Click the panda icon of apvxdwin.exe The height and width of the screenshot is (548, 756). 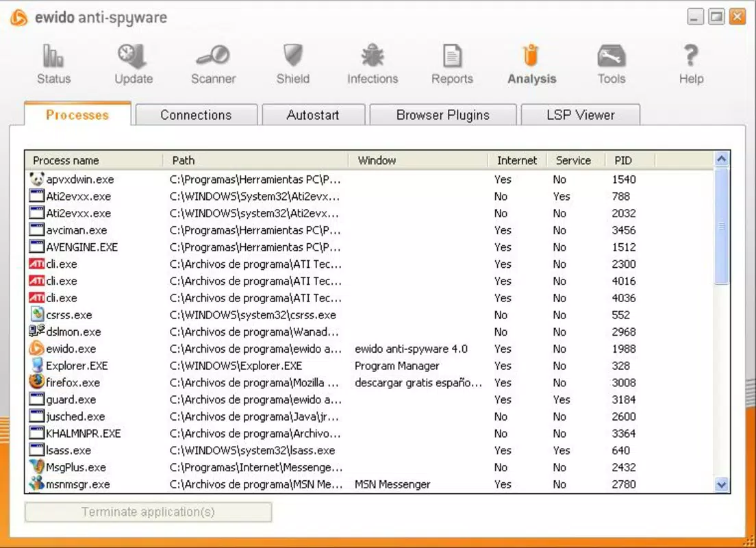[37, 179]
